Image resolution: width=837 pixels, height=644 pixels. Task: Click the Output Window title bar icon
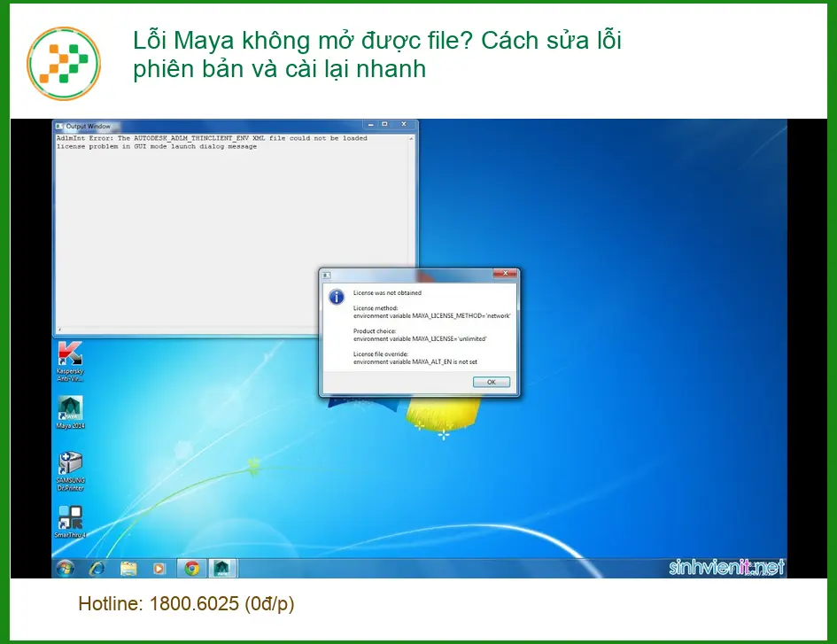(59, 127)
